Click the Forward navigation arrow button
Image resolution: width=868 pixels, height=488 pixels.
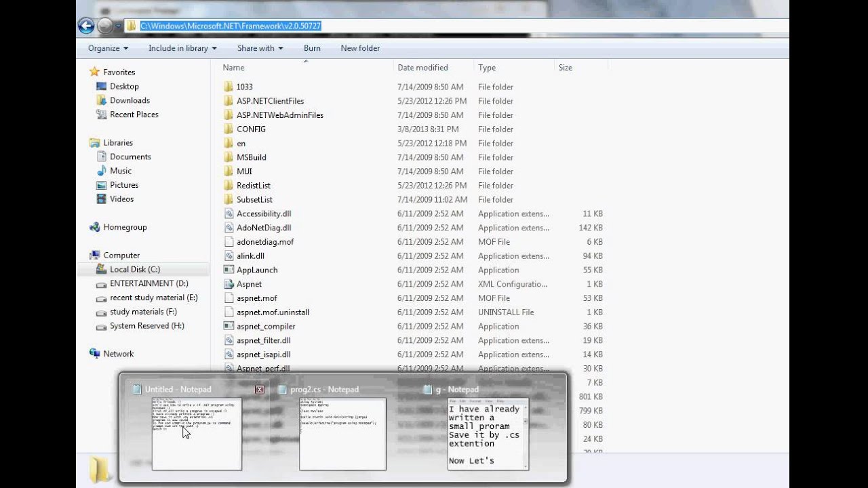coord(105,26)
